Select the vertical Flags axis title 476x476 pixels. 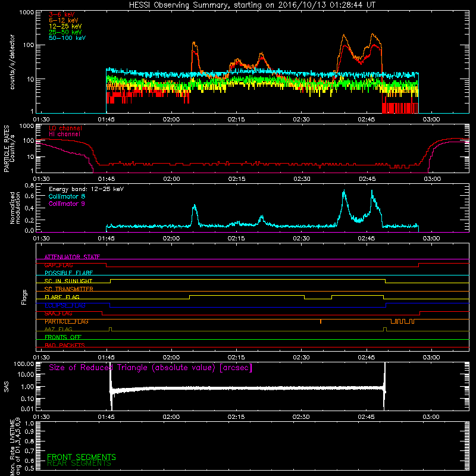[24, 297]
